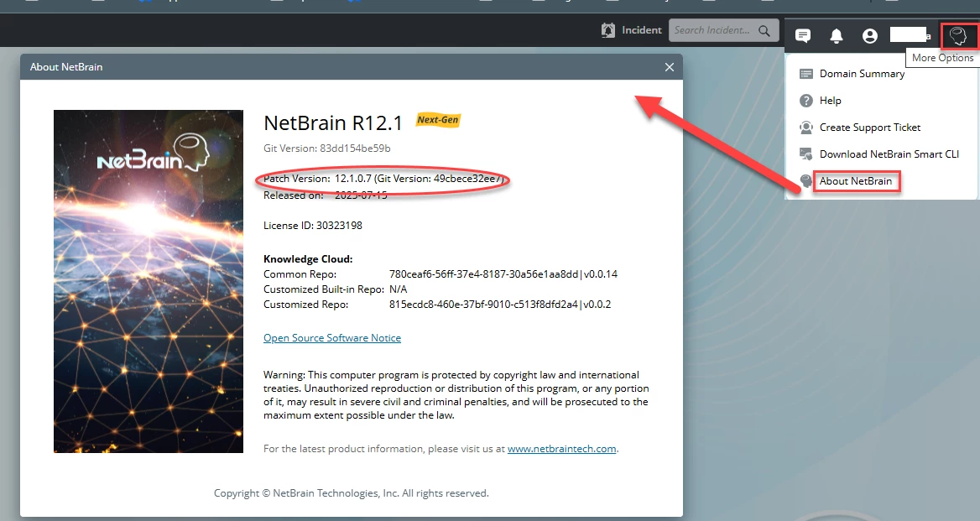Open the Incident pane icon
This screenshot has width=980, height=521.
pyautogui.click(x=608, y=30)
